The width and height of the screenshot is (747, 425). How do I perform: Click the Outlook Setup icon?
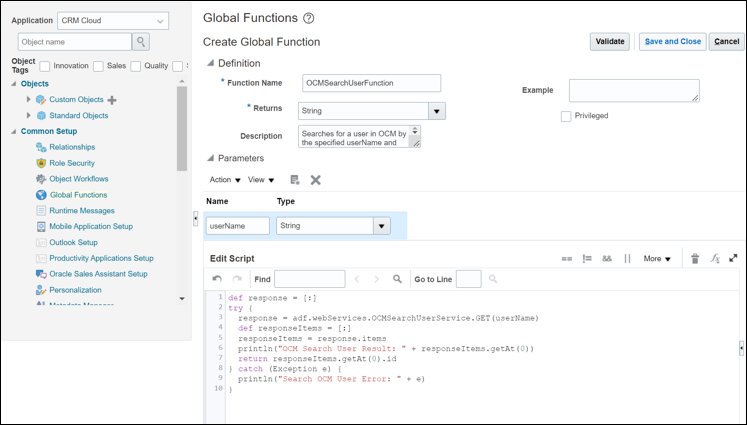point(41,243)
